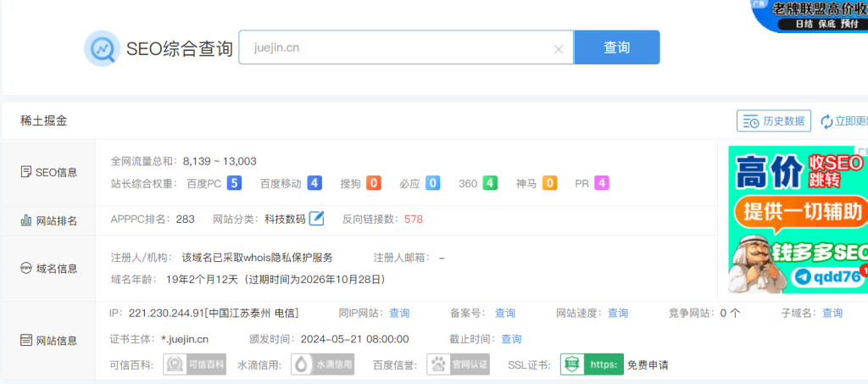Select the 网站排名 section label
The height and width of the screenshot is (384, 868).
(x=48, y=220)
